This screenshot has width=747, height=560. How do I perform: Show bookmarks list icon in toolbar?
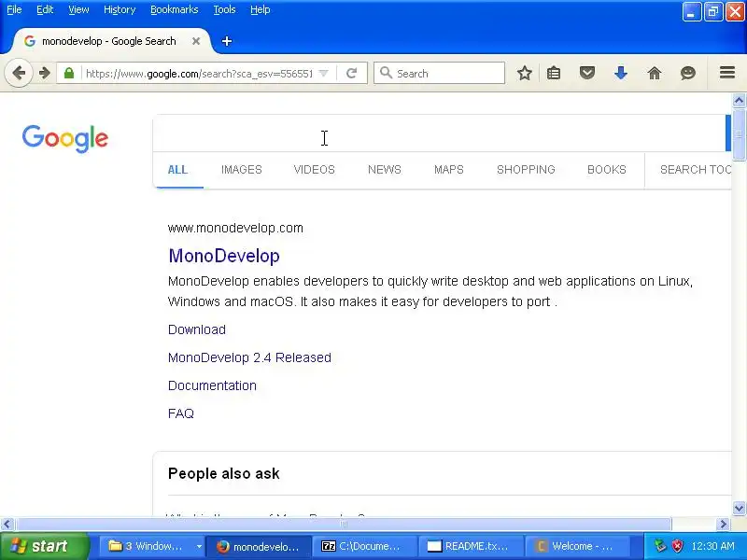[554, 74]
